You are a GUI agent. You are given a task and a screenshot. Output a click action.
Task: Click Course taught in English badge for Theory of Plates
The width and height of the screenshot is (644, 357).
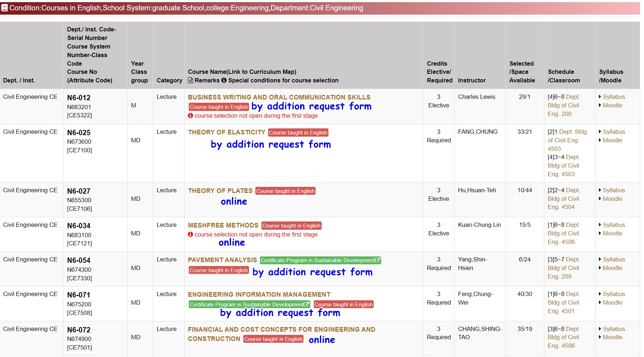coord(285,191)
